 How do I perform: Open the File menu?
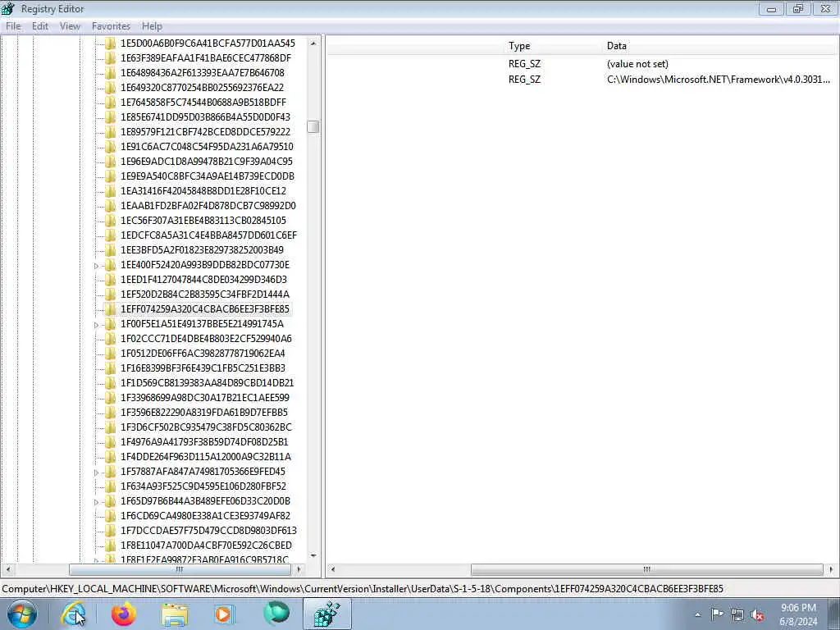(13, 26)
